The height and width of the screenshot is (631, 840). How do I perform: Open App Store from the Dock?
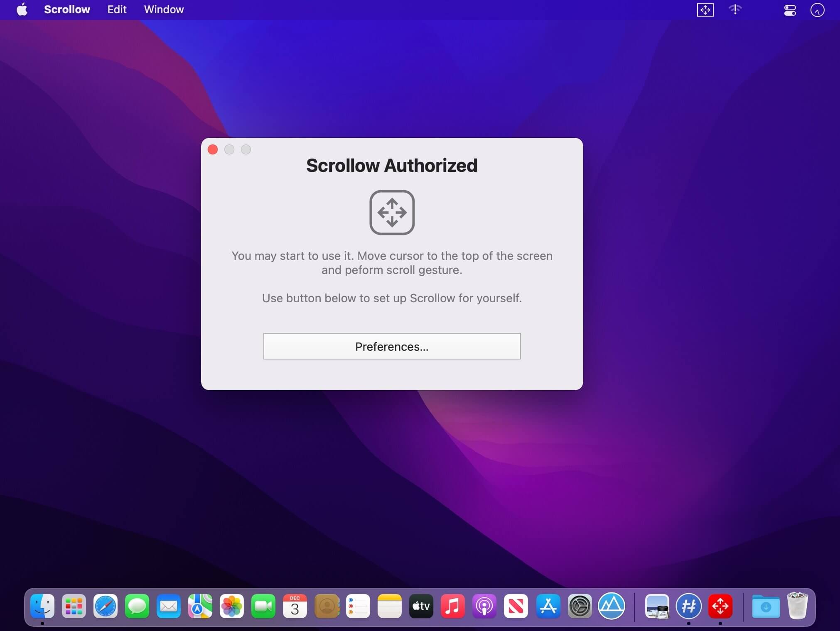point(548,607)
